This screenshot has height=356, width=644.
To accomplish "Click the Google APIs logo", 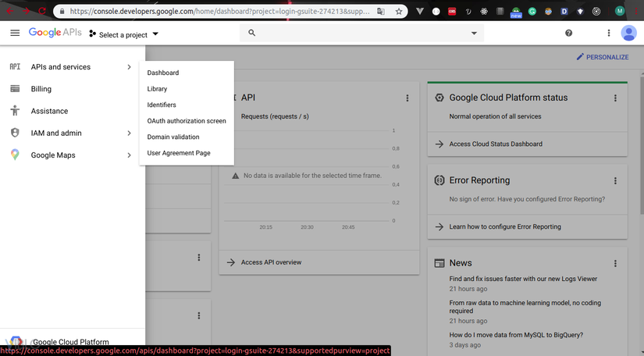I will pyautogui.click(x=55, y=33).
